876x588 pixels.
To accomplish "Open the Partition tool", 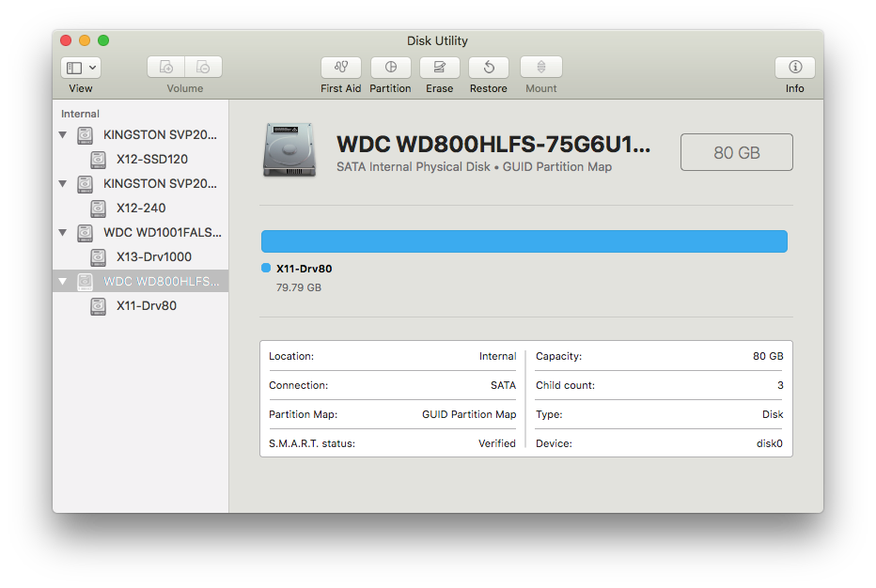I will [390, 68].
